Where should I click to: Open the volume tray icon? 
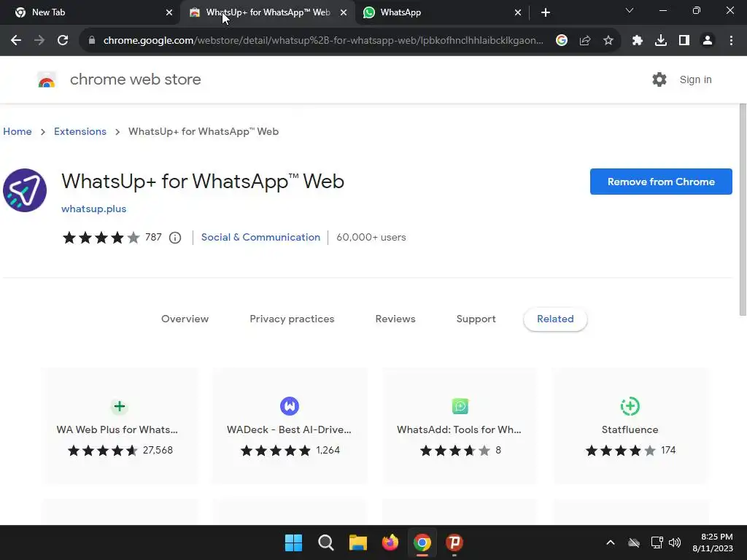point(675,542)
